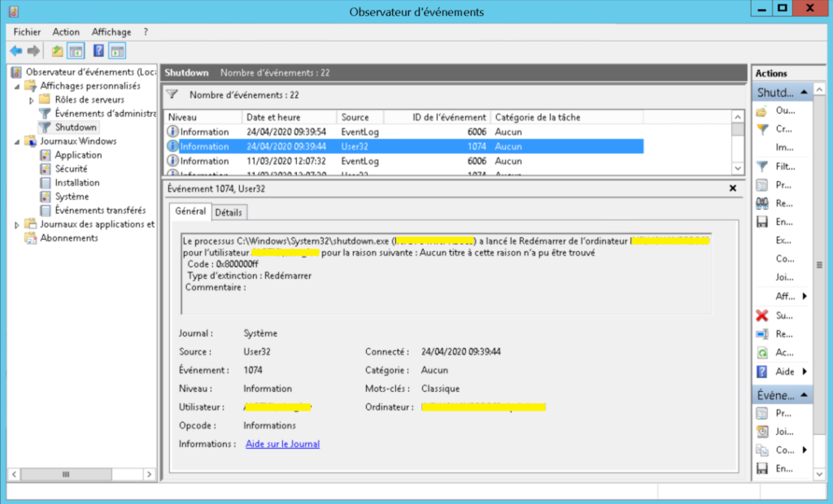Select the Filtrer funnel icon in Actions pane
This screenshot has width=833, height=504.
[x=763, y=166]
